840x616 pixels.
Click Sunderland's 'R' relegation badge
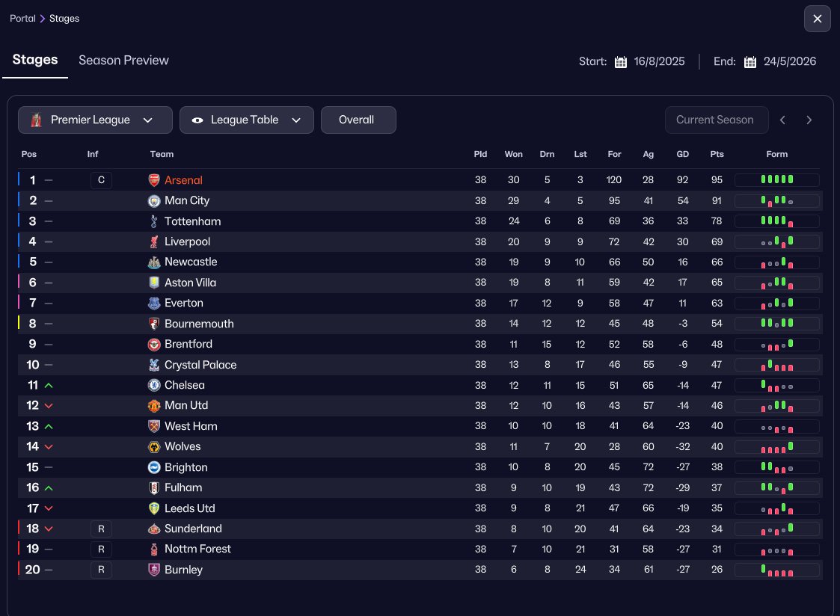pyautogui.click(x=101, y=529)
